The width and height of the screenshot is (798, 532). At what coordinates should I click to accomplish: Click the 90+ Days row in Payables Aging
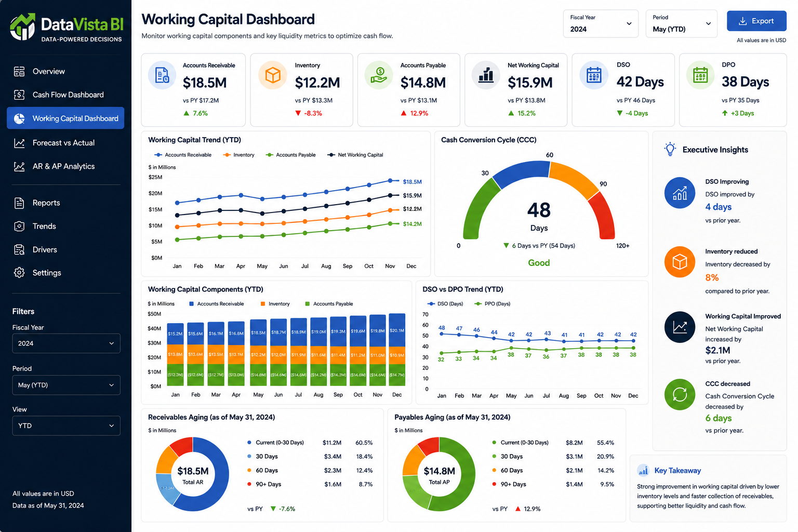553,484
